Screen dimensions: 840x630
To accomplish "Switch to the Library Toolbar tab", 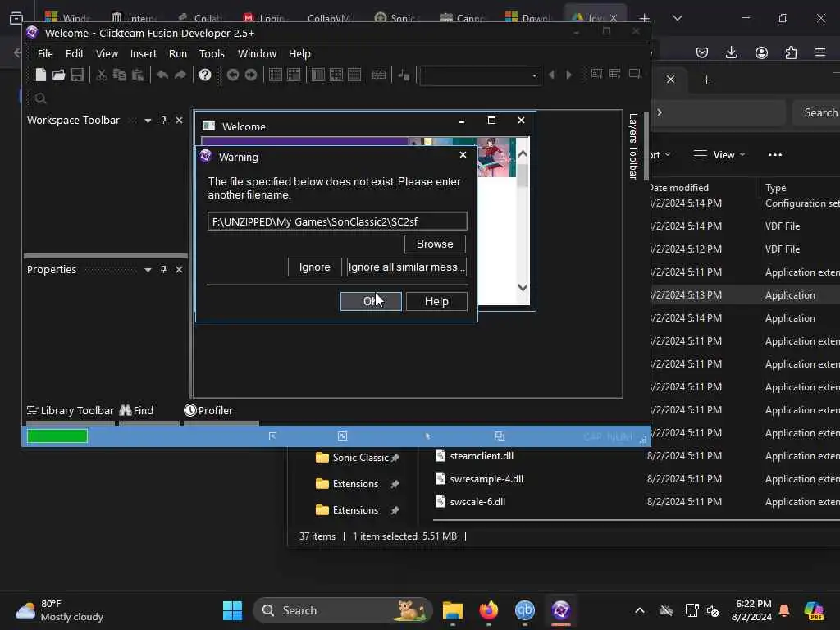I will (71, 411).
